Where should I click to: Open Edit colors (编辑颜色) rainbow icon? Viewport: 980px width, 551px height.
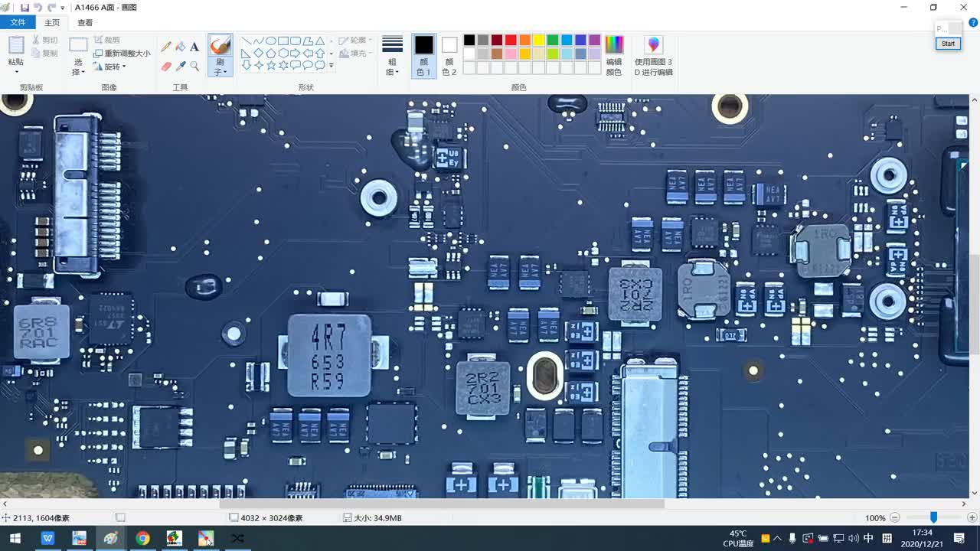click(x=614, y=44)
